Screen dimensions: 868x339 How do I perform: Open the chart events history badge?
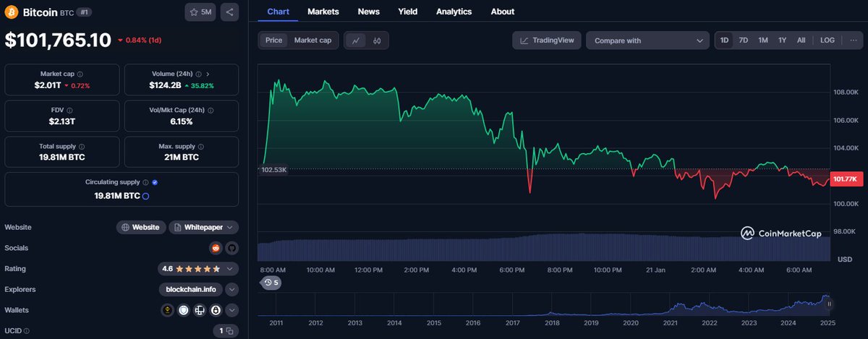pyautogui.click(x=271, y=283)
